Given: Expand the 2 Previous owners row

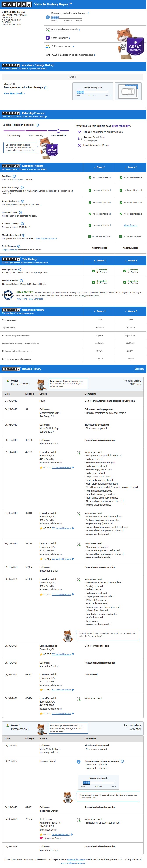Looking at the screenshot, I should point(62,46).
